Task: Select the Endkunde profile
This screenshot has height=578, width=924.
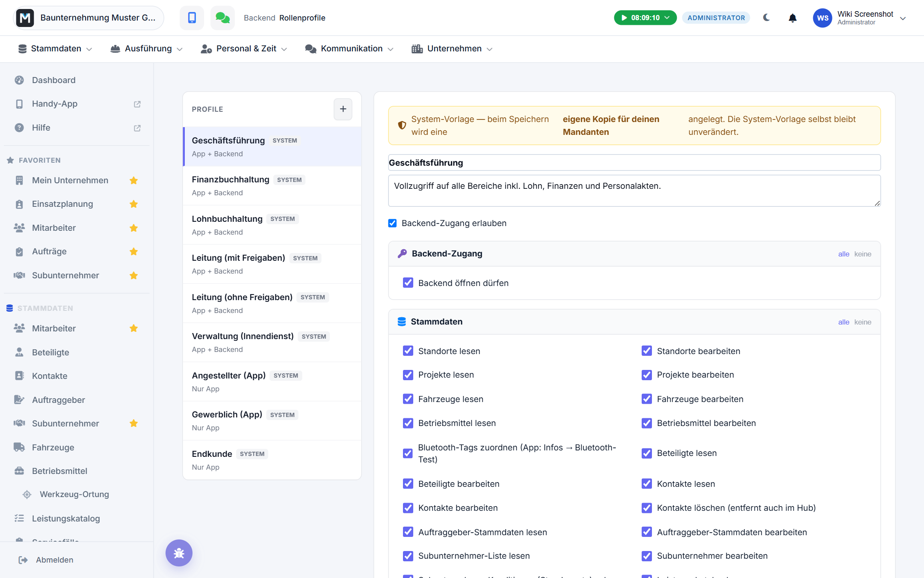Action: click(272, 460)
